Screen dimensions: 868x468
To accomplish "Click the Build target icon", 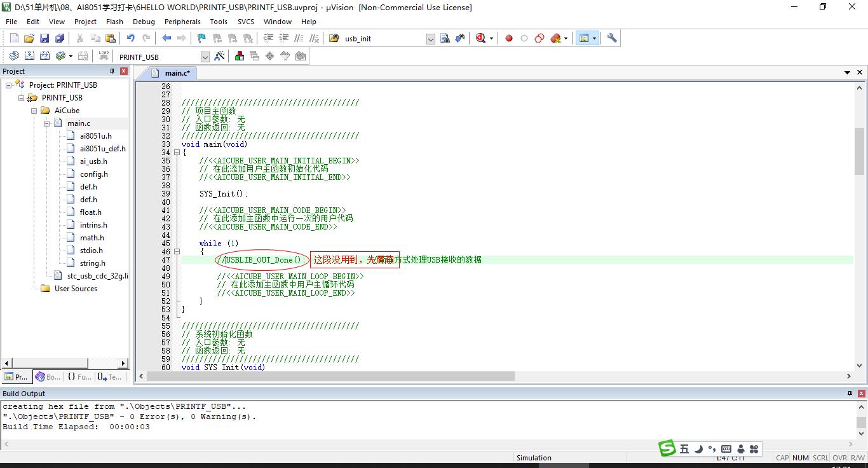I will pos(30,57).
